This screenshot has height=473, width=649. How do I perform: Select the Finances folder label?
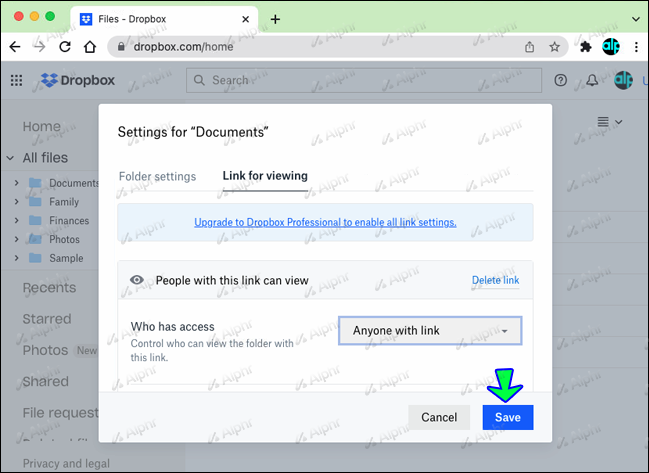(69, 221)
